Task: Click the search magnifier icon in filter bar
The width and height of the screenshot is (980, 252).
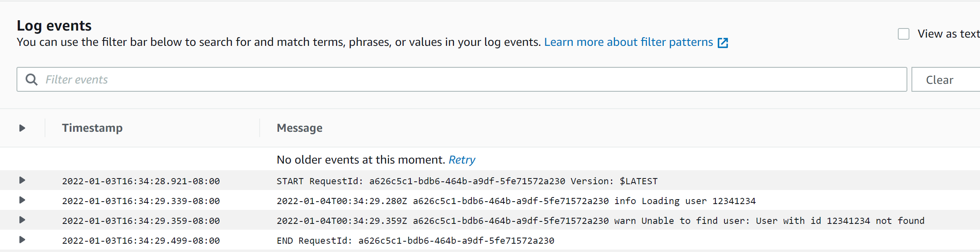Action: (31, 79)
